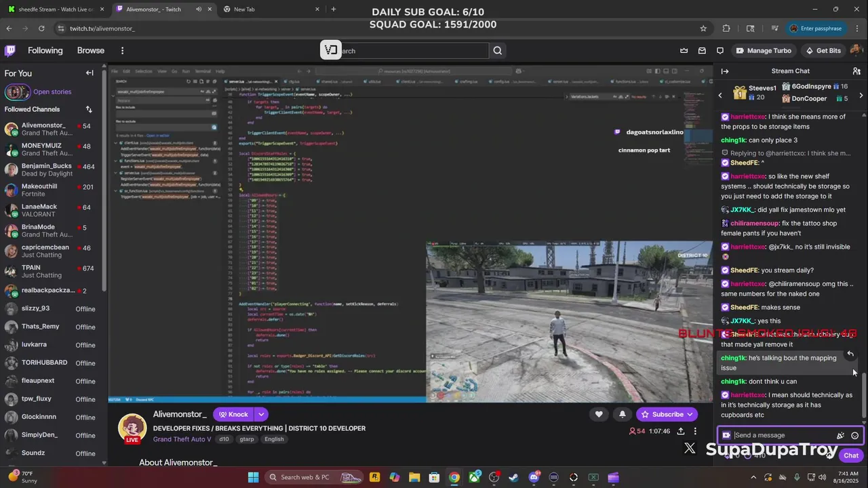Show hidden system tray icons
Screen dimensions: 868x488
pyautogui.click(x=753, y=477)
